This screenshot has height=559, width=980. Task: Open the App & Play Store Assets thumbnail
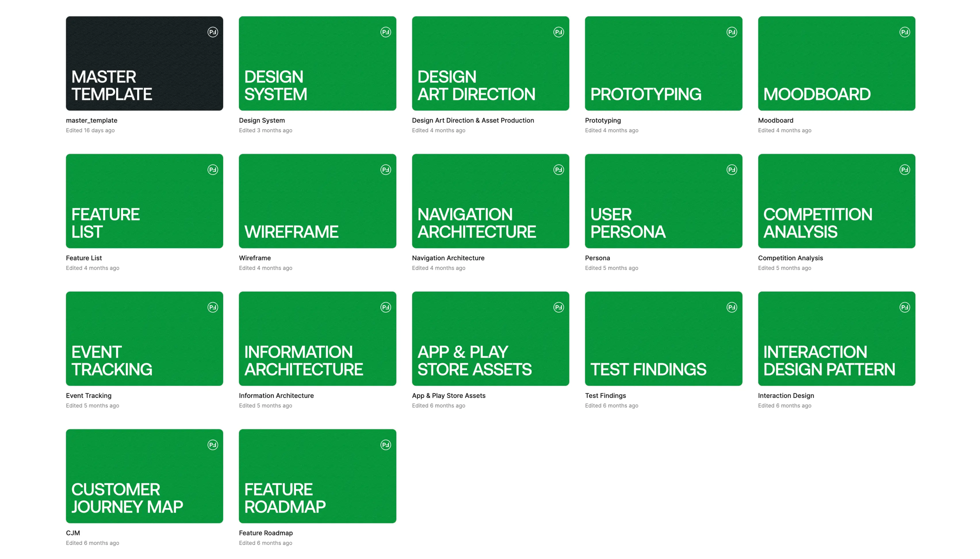(x=490, y=339)
